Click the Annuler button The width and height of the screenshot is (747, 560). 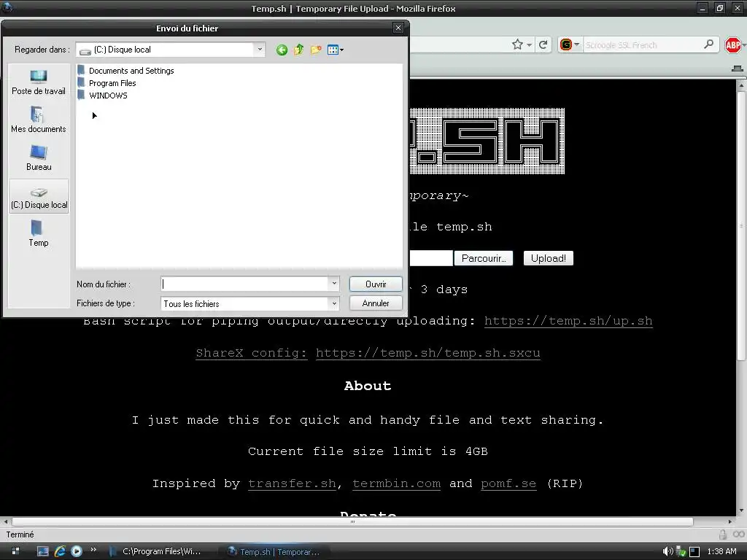click(376, 303)
